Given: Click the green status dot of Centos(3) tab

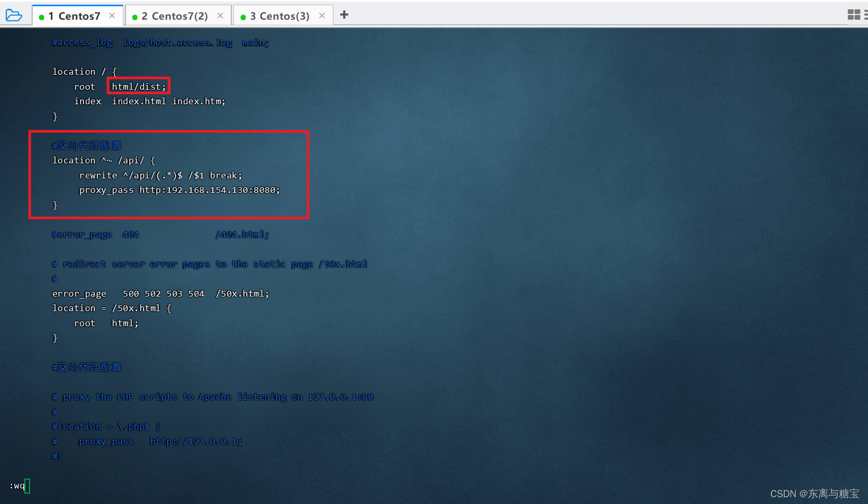Looking at the screenshot, I should (243, 17).
